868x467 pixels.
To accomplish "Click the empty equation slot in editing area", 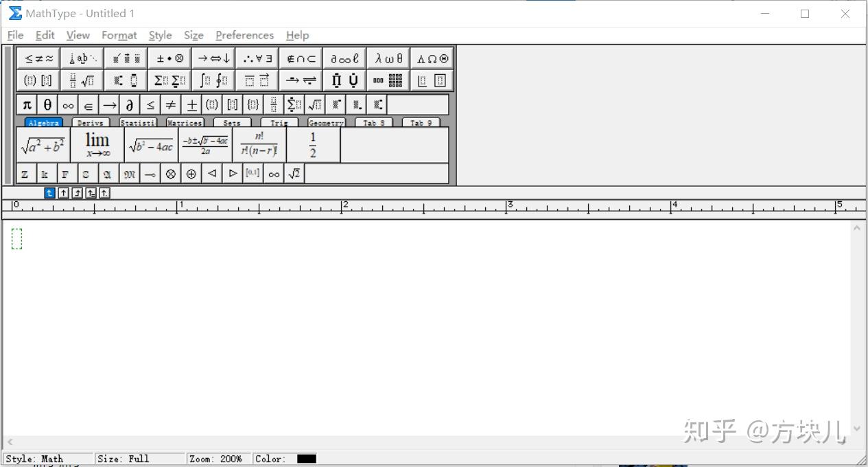I will coord(17,239).
